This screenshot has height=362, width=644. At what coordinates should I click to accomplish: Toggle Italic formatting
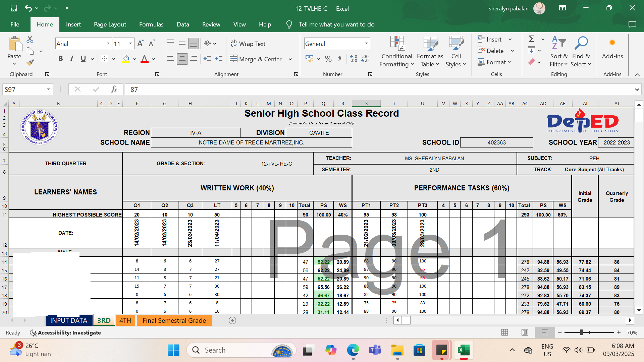pos(72,59)
